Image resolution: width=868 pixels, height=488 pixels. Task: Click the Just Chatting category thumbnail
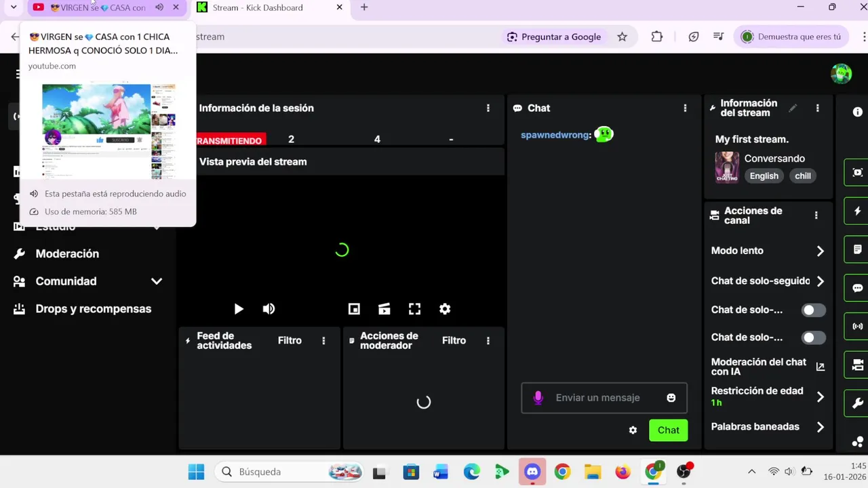726,167
